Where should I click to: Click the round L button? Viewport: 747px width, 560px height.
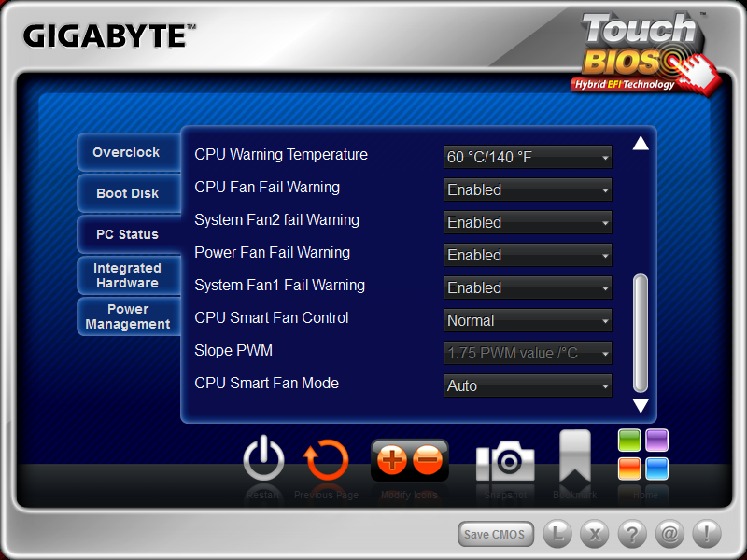pos(557,534)
